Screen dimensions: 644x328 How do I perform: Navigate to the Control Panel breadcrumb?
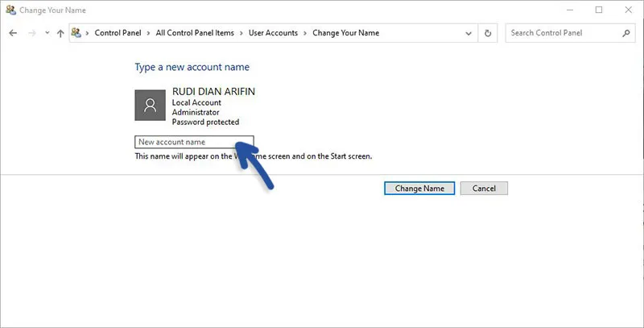[118, 33]
